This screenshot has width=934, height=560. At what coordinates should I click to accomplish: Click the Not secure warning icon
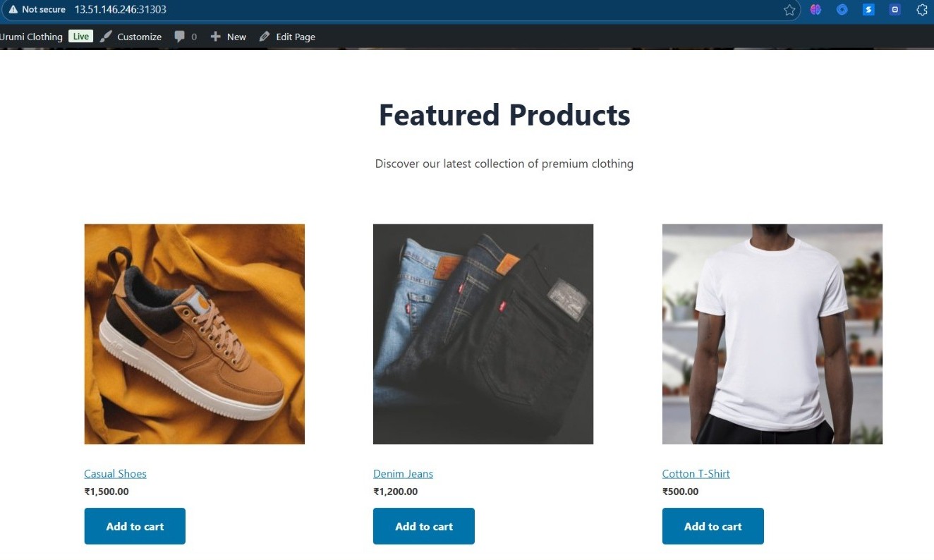tap(13, 10)
